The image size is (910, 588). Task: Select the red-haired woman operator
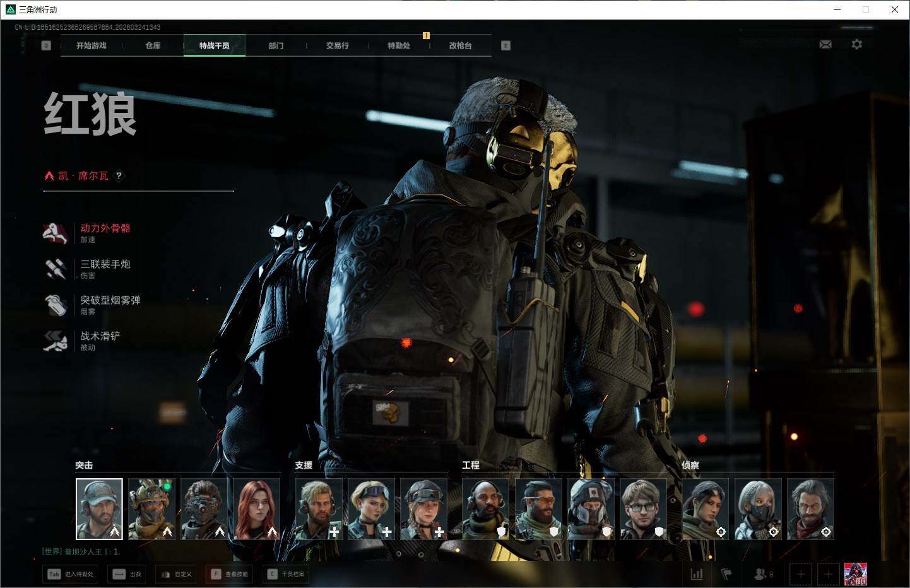pos(257,509)
